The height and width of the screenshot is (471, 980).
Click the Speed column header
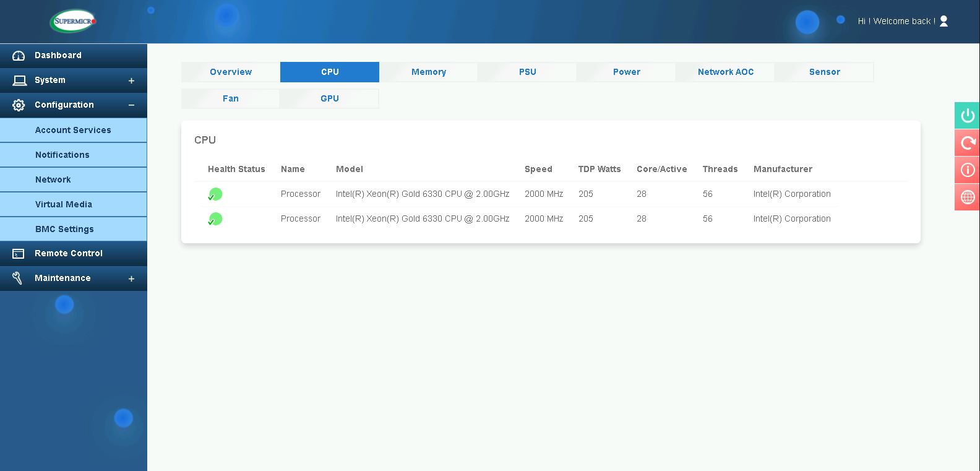pyautogui.click(x=538, y=169)
